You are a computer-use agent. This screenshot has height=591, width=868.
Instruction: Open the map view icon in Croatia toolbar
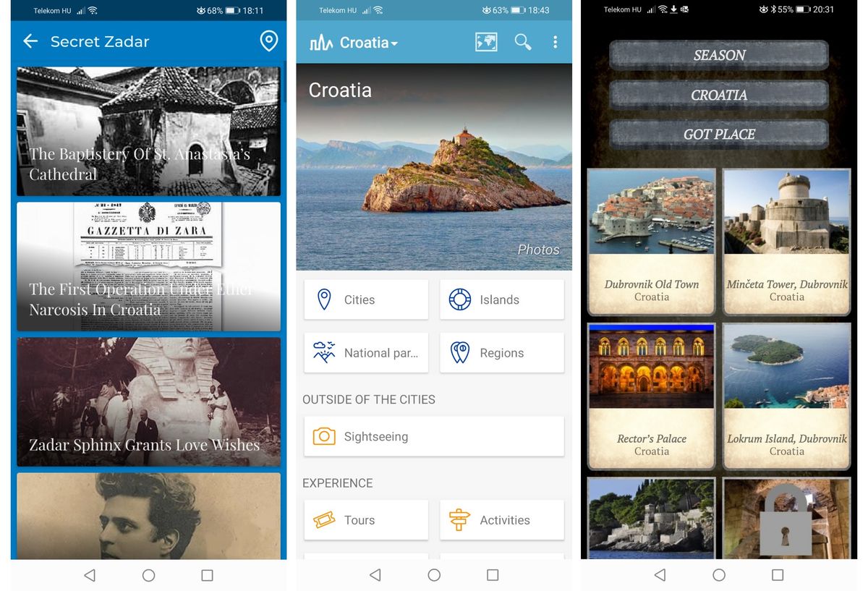pos(486,43)
